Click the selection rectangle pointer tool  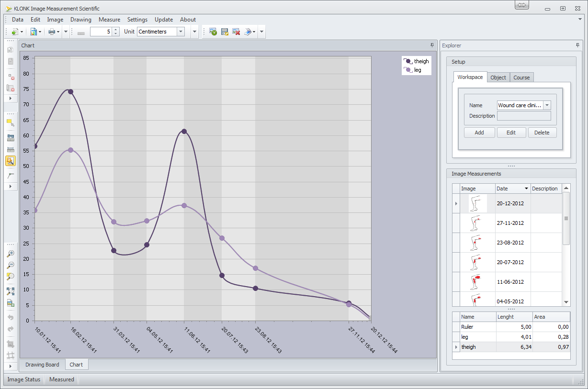point(11,122)
